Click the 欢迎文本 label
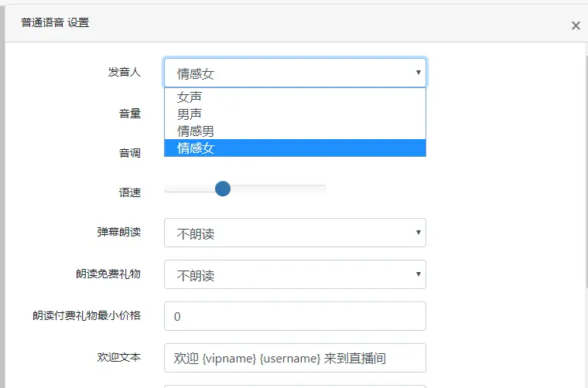This screenshot has height=388, width=588. [119, 357]
